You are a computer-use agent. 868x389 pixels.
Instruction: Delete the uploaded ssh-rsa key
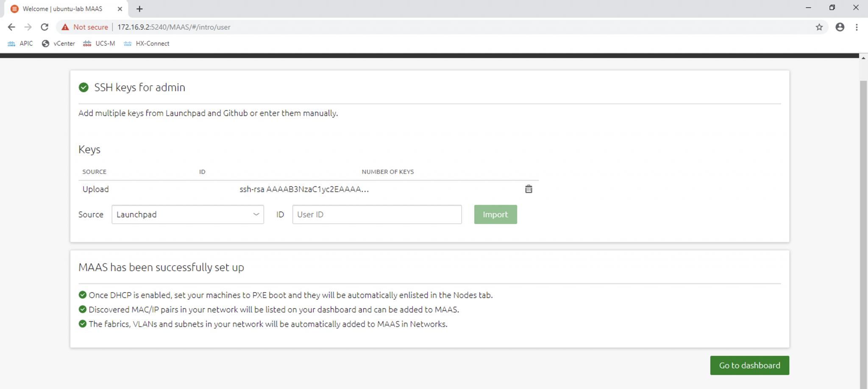click(x=529, y=189)
